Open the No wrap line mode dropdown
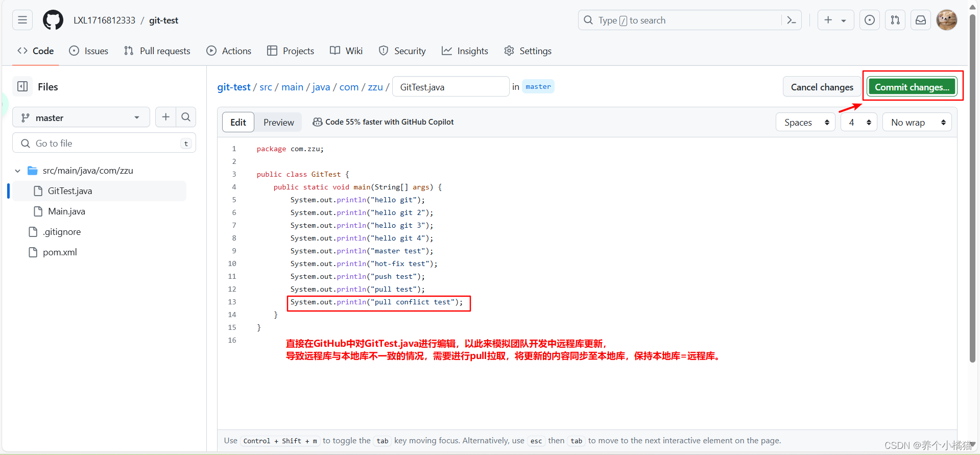The image size is (980, 455). pyautogui.click(x=917, y=122)
